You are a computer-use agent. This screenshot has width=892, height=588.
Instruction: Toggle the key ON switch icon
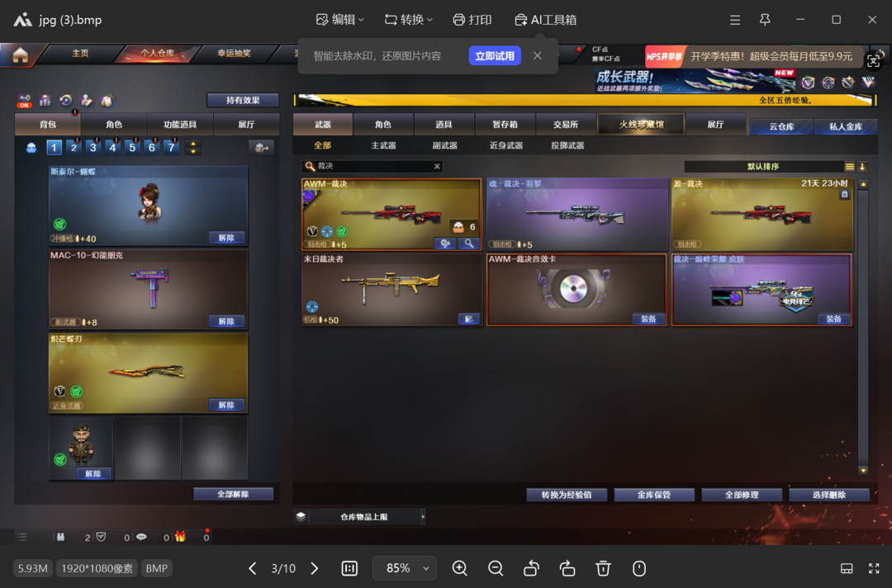pos(24,102)
